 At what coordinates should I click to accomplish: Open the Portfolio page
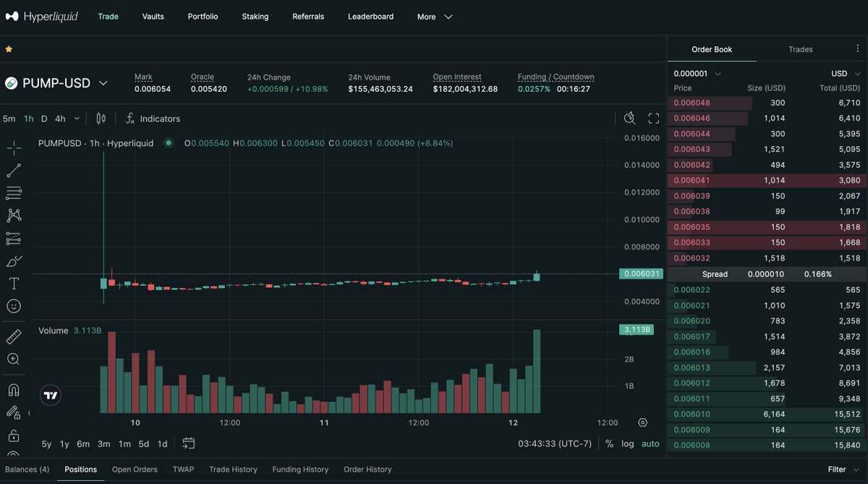pos(203,17)
